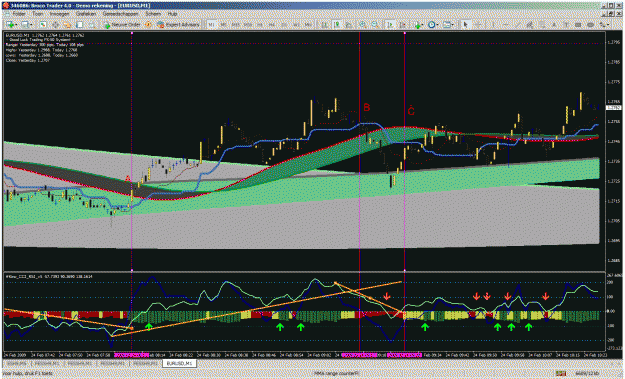Select the rectangle drawing tool
This screenshot has width=625, height=379.
point(578,25)
